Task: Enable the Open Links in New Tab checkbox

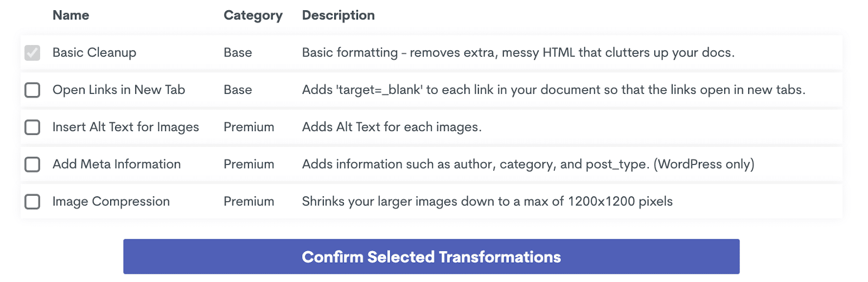Action: tap(33, 90)
